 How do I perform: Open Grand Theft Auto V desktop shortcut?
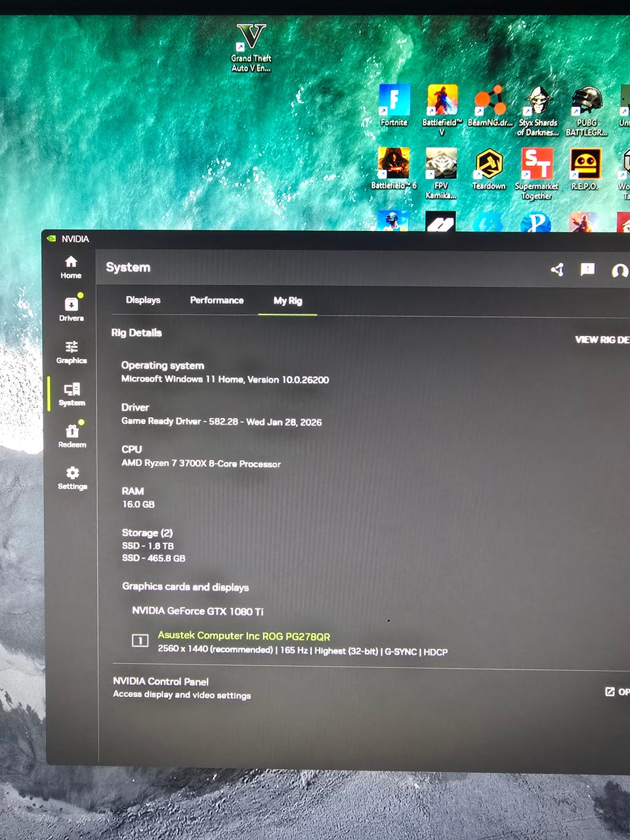click(x=251, y=48)
